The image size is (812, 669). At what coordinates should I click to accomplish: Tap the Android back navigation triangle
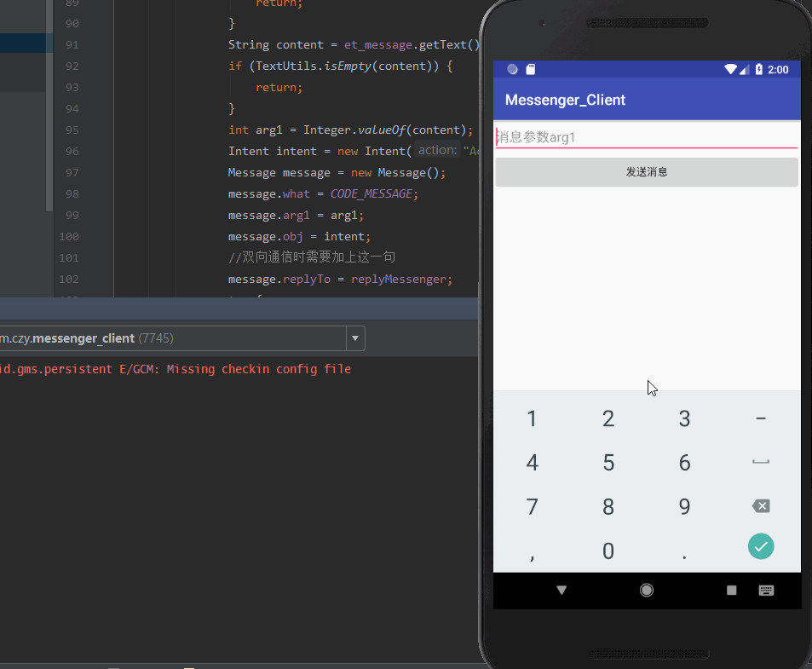[x=561, y=590]
